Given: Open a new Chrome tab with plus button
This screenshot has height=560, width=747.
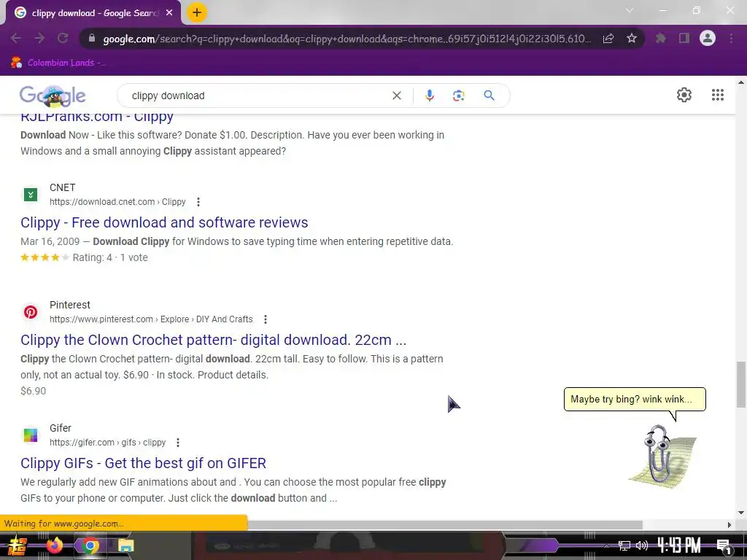Looking at the screenshot, I should (x=197, y=12).
